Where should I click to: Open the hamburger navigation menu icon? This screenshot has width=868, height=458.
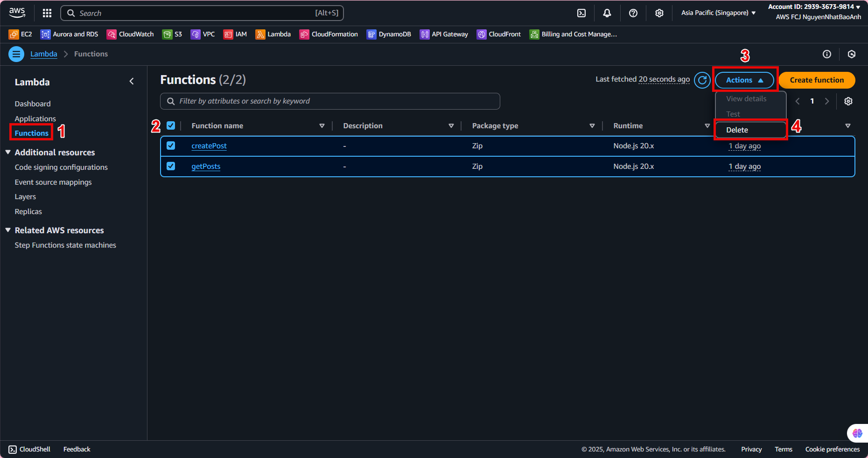pyautogui.click(x=16, y=54)
